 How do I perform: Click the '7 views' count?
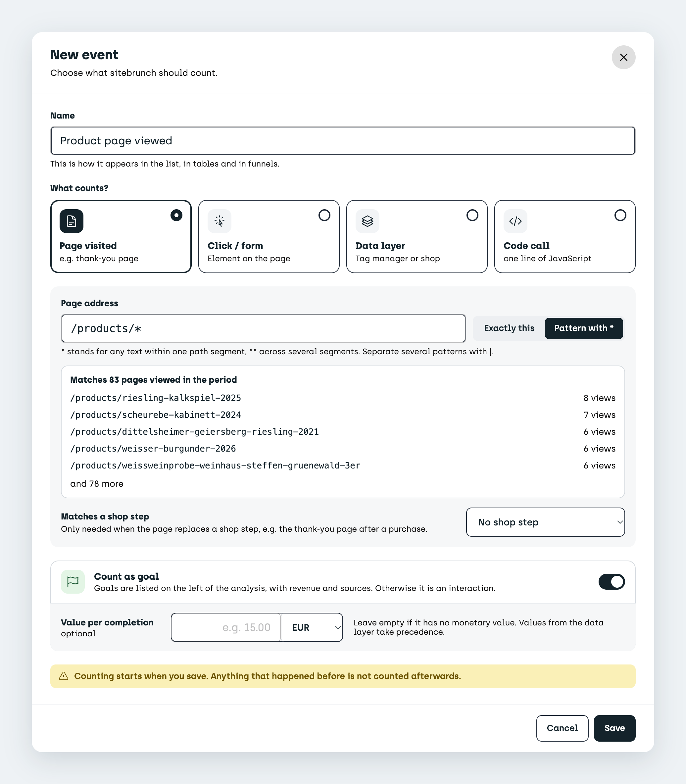(x=600, y=415)
